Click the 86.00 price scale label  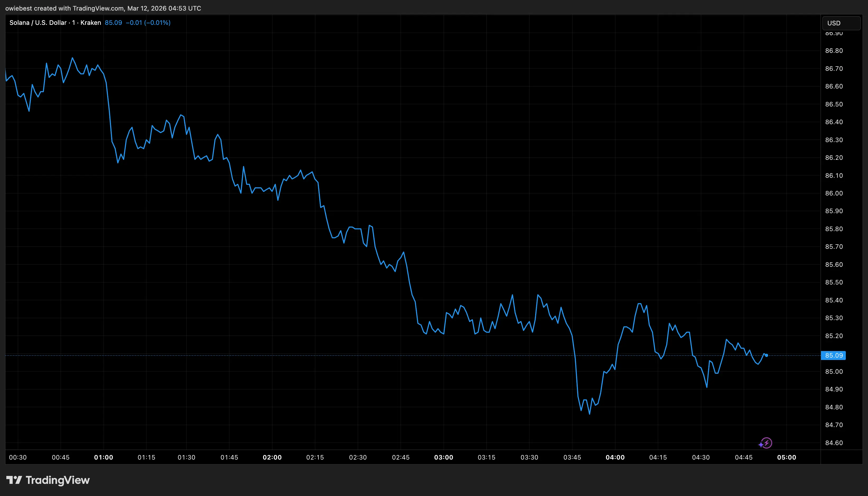tap(834, 193)
